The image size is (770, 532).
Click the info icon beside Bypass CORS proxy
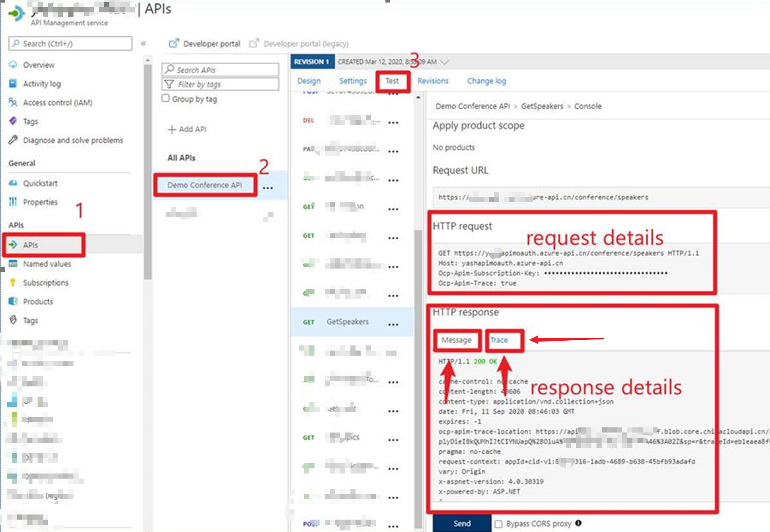tap(578, 523)
